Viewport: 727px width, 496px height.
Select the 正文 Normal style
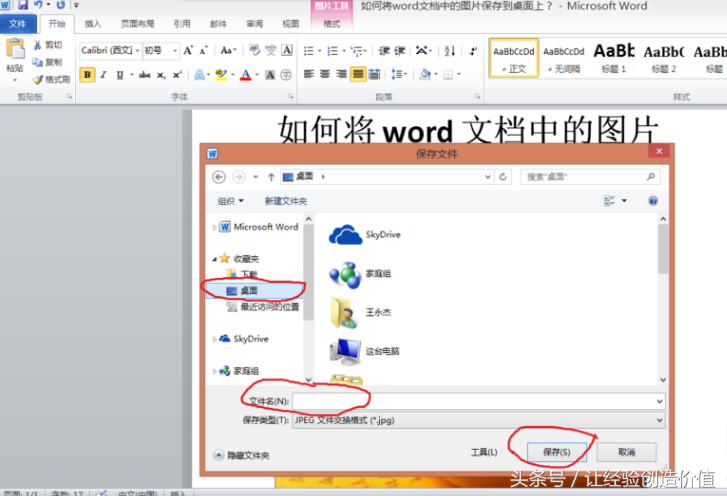click(514, 58)
